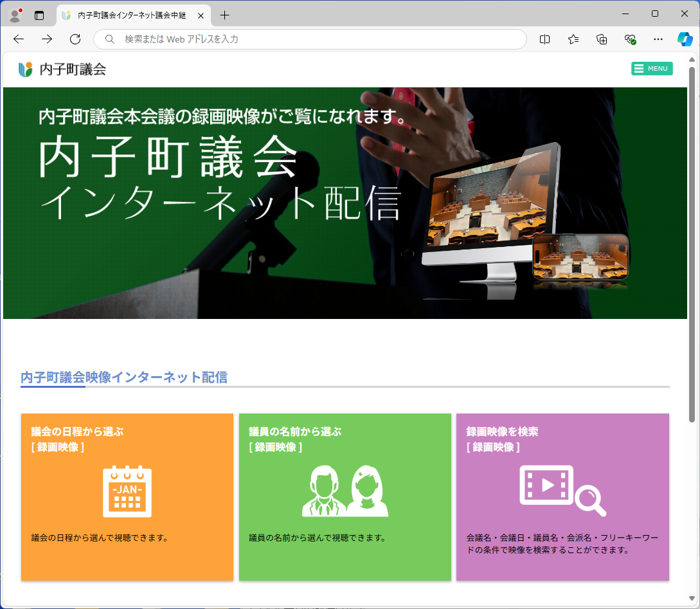
Task: Click text 議員の名前から選んで視聴できます。
Action: (x=319, y=538)
